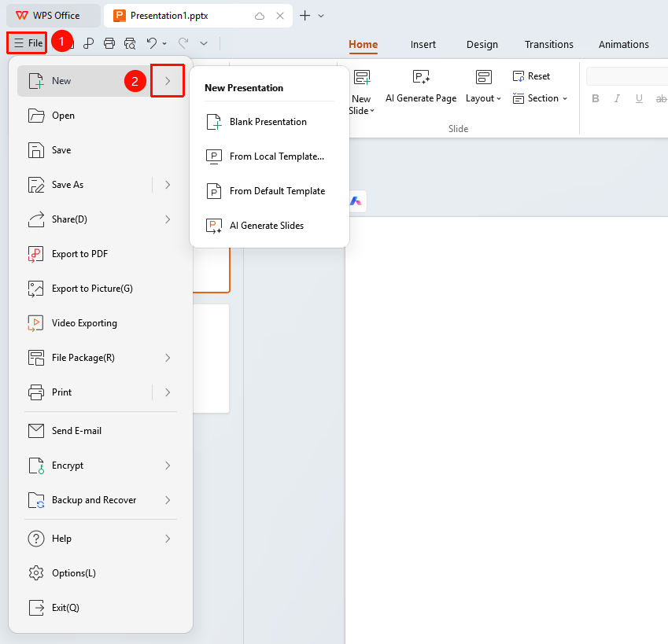
Task: Click the WPS AI logo icon near slide
Action: point(356,201)
